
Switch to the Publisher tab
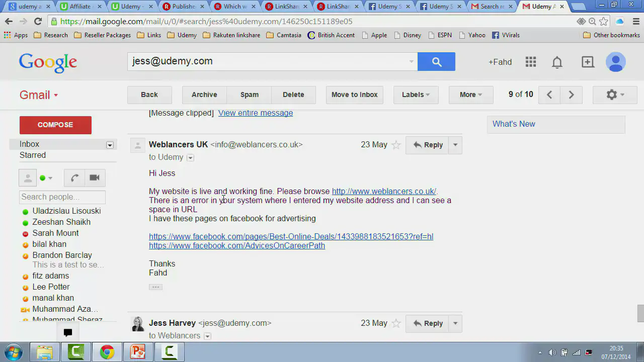click(183, 7)
